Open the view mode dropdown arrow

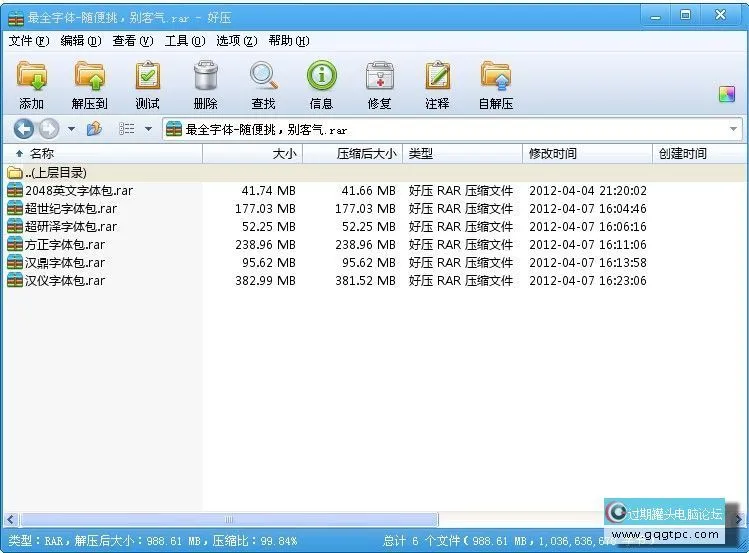(148, 129)
